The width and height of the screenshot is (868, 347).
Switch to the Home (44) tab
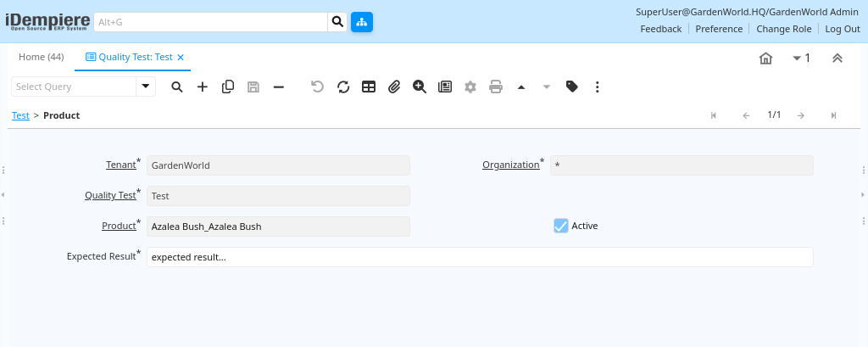pos(42,57)
